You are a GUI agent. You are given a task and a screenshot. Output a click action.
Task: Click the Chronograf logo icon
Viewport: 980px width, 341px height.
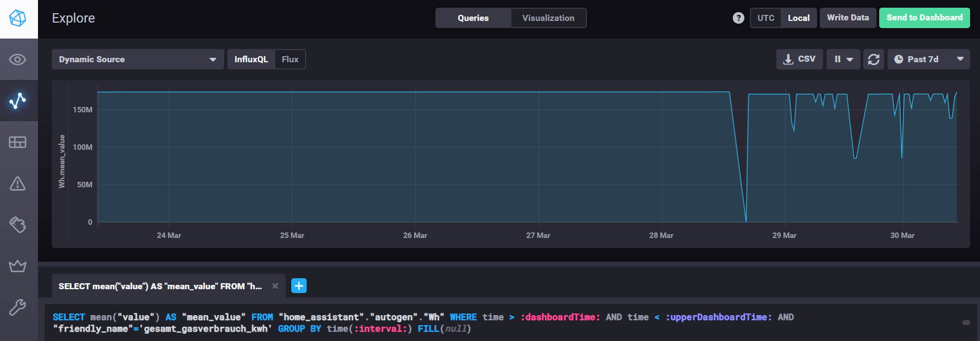(18, 19)
